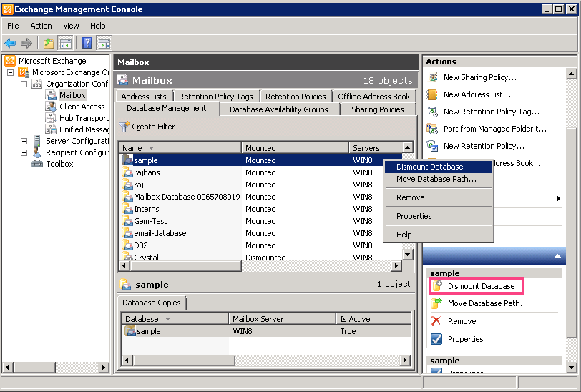Choose Remove from the context menu

click(x=439, y=197)
